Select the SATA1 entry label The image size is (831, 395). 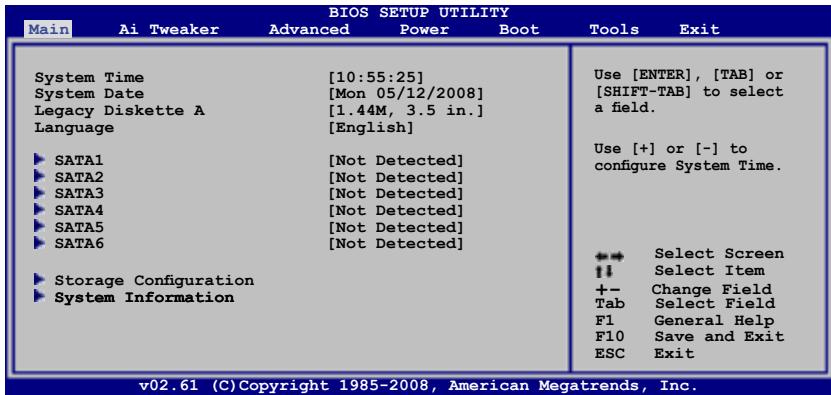[79, 160]
